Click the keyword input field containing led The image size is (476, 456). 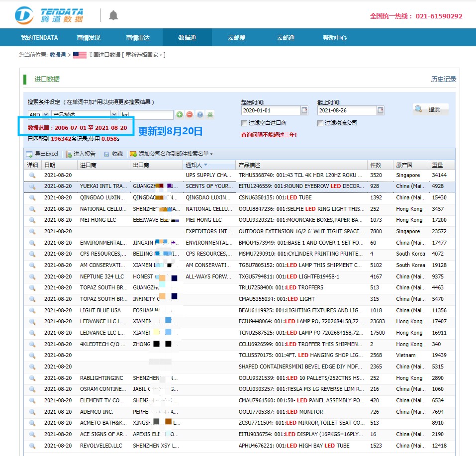147,114
